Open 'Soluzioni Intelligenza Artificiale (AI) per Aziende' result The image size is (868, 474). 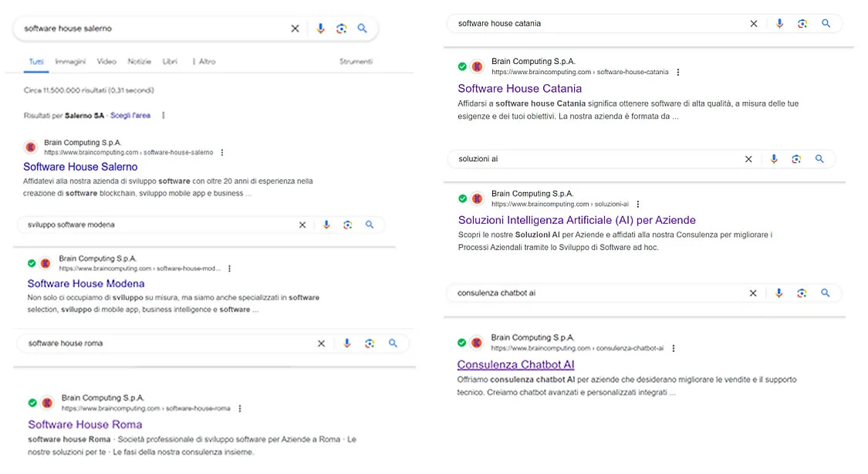pos(577,220)
